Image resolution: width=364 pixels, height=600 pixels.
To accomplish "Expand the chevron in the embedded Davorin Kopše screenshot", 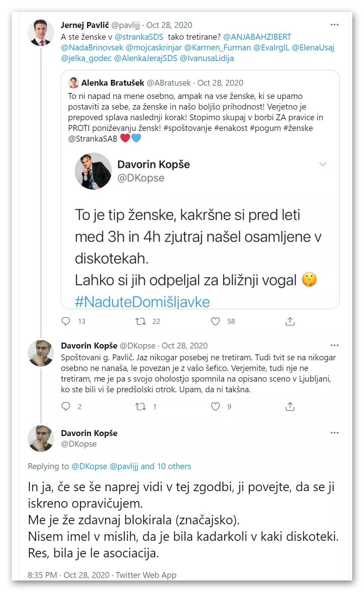I will 323,164.
